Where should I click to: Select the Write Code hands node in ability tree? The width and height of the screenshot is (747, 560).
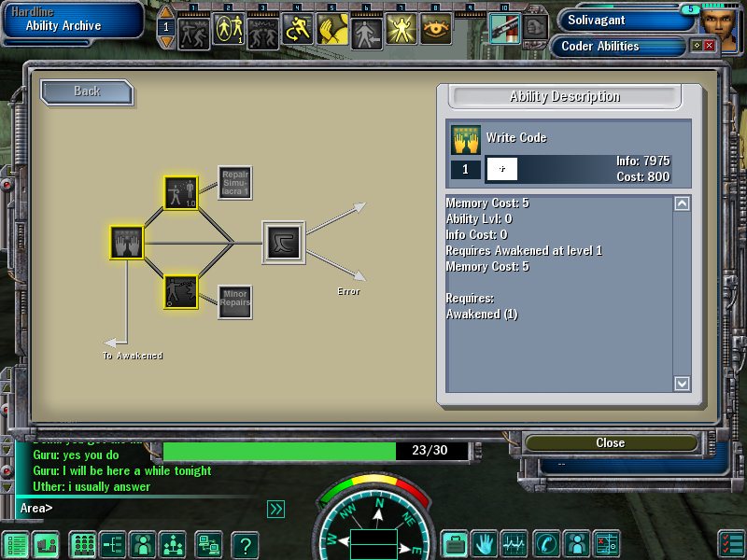click(x=127, y=243)
